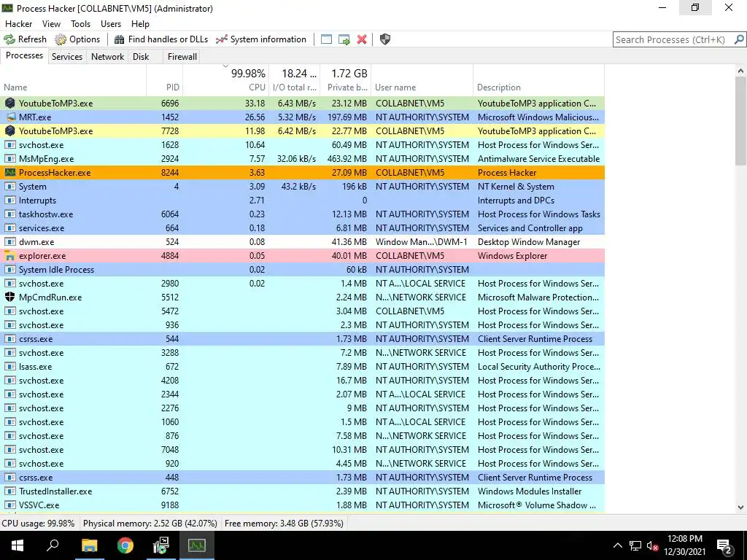Click the red X terminate icon
This screenshot has height=560, width=747.
[x=362, y=39]
